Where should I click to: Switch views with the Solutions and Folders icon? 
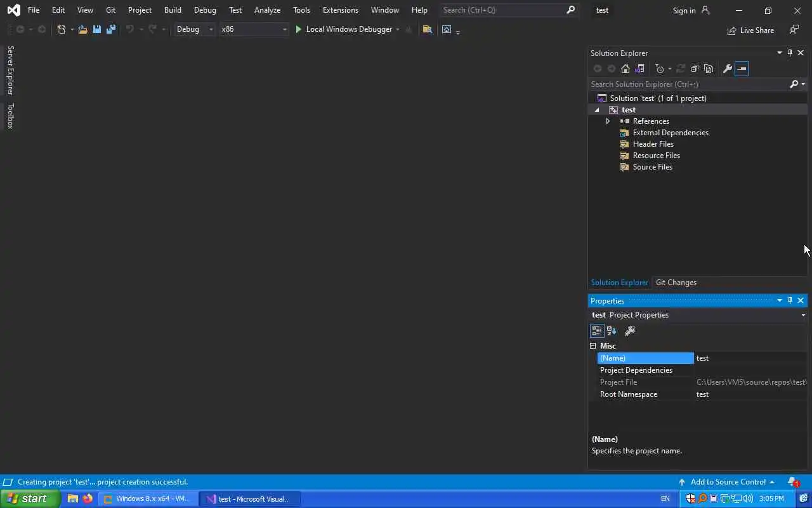[x=639, y=69]
